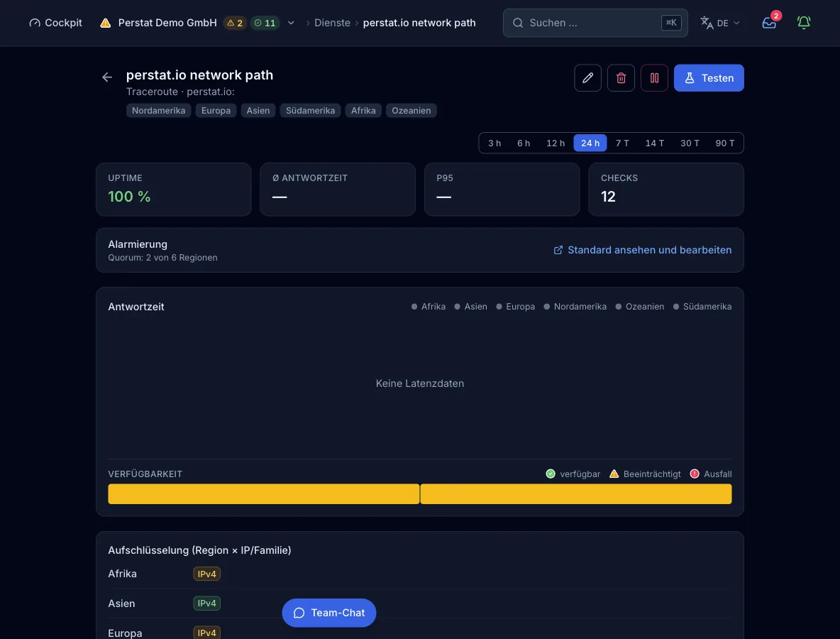
Task: Click the Afrika row label in breakdown
Action: pyautogui.click(x=122, y=574)
